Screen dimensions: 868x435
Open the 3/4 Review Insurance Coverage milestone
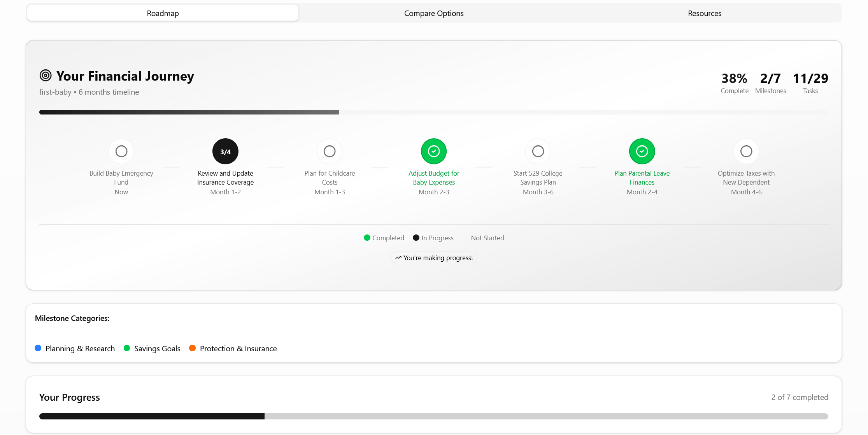225,151
